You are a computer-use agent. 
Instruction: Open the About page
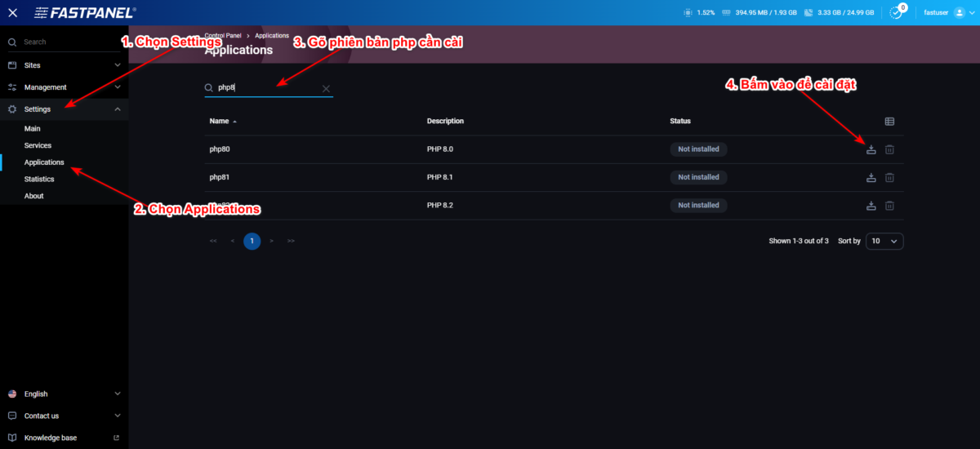click(34, 196)
